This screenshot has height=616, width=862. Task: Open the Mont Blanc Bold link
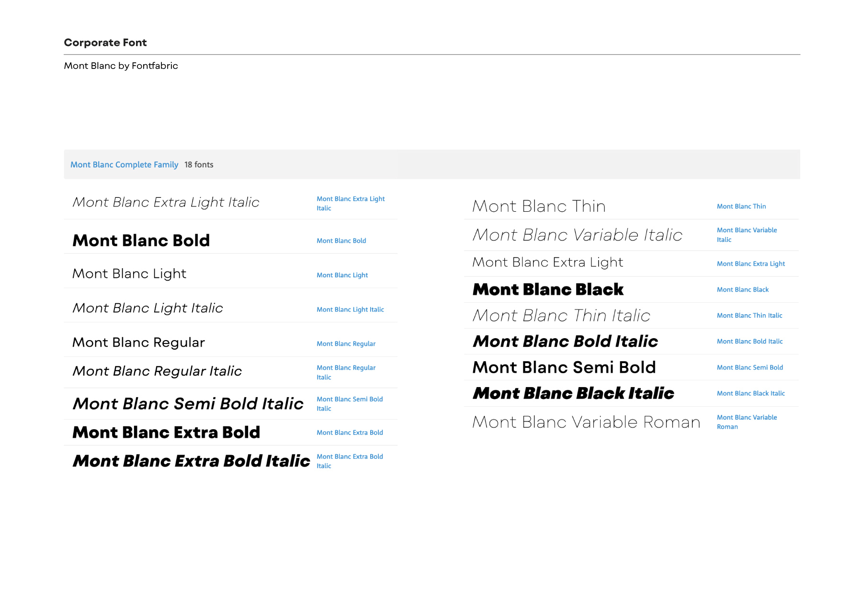pos(341,241)
